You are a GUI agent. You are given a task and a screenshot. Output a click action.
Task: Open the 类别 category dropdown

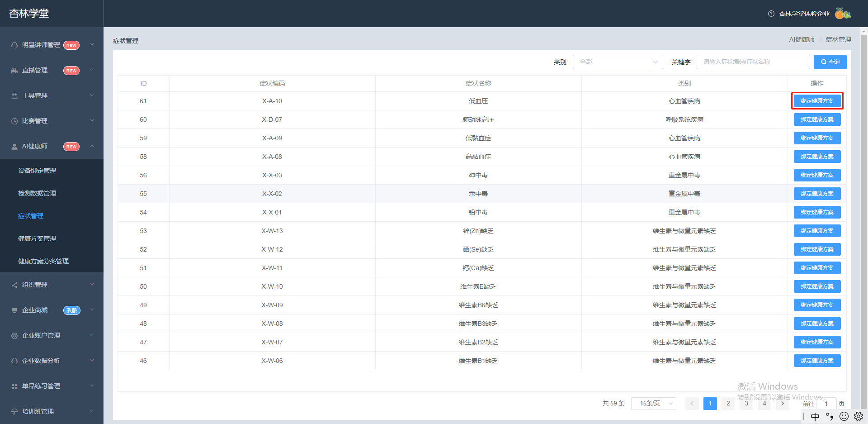[618, 62]
